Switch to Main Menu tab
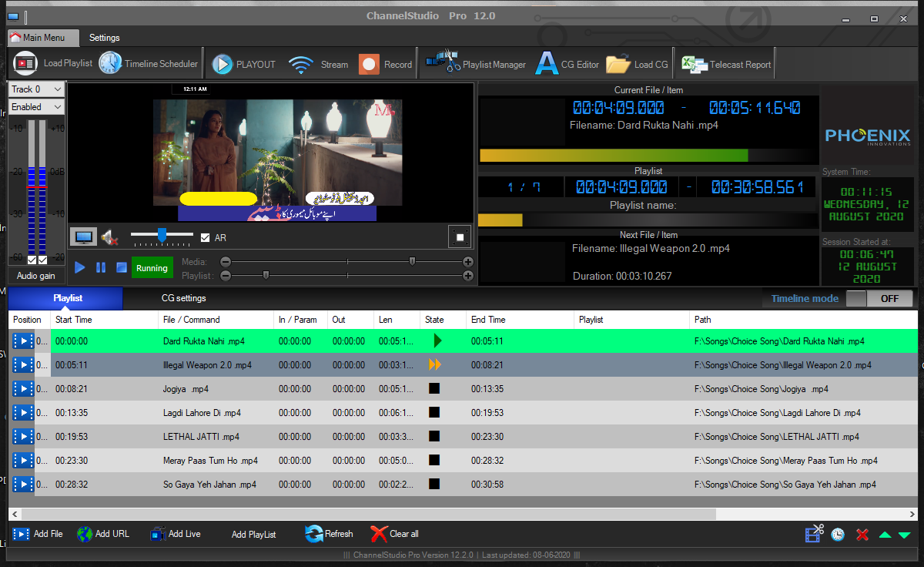This screenshot has width=924, height=567. click(x=43, y=37)
